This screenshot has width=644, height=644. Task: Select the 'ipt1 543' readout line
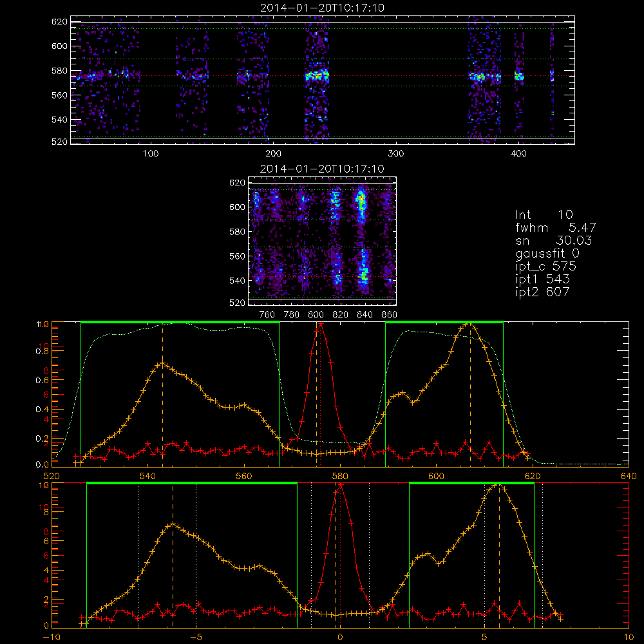(542, 279)
